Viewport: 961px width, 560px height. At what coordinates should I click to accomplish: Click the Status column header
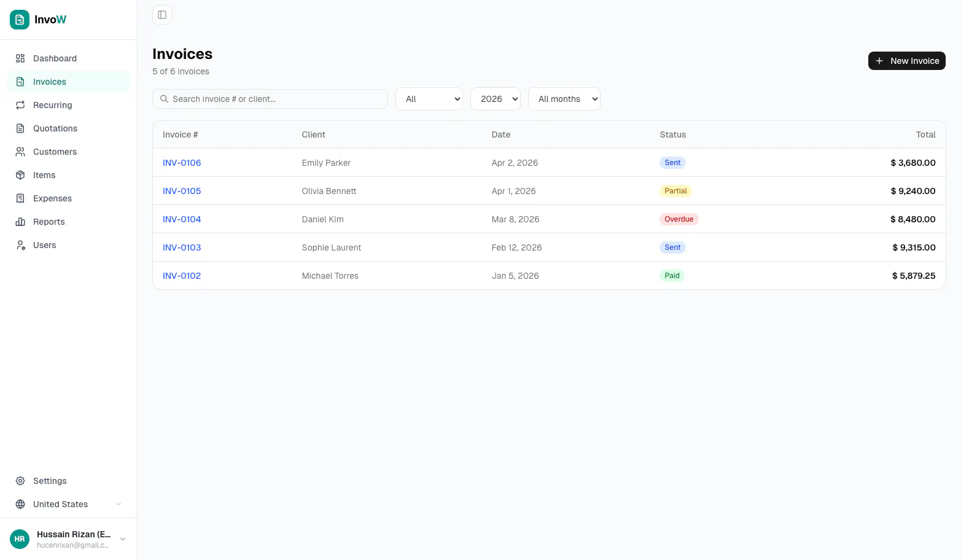(672, 134)
